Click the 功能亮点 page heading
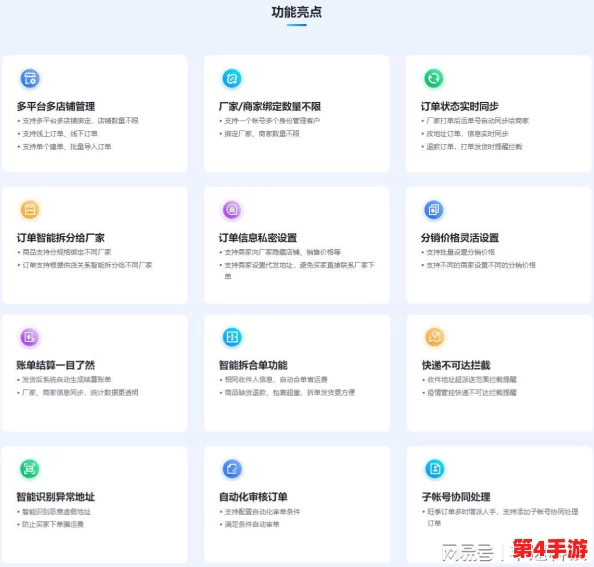The height and width of the screenshot is (567, 594). tap(297, 12)
